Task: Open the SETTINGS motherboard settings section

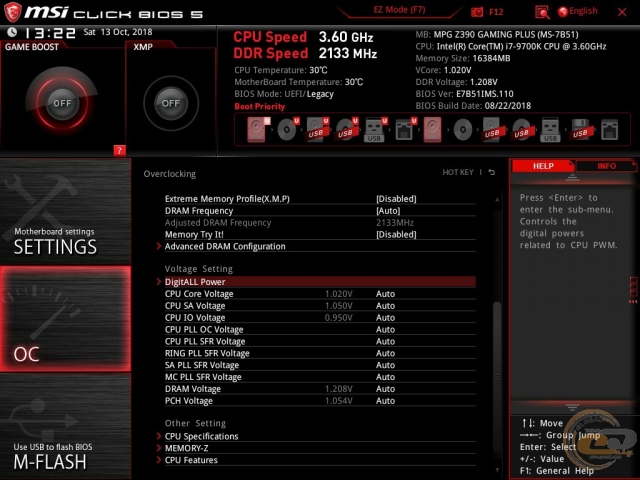Action: click(x=65, y=211)
